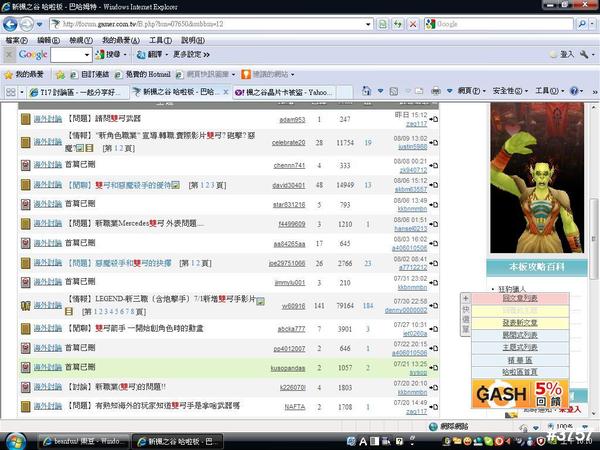
Task: Click the Windows Start orb
Action: pyautogui.click(x=14, y=439)
